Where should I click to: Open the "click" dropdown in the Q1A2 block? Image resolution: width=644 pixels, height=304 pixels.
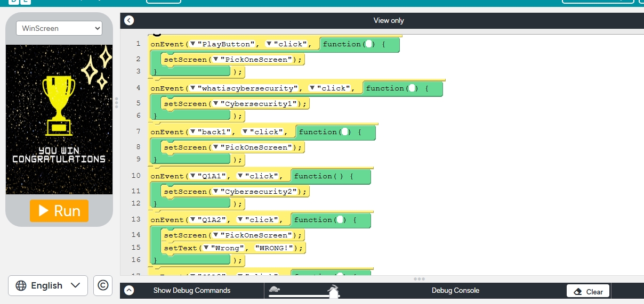[241, 220]
